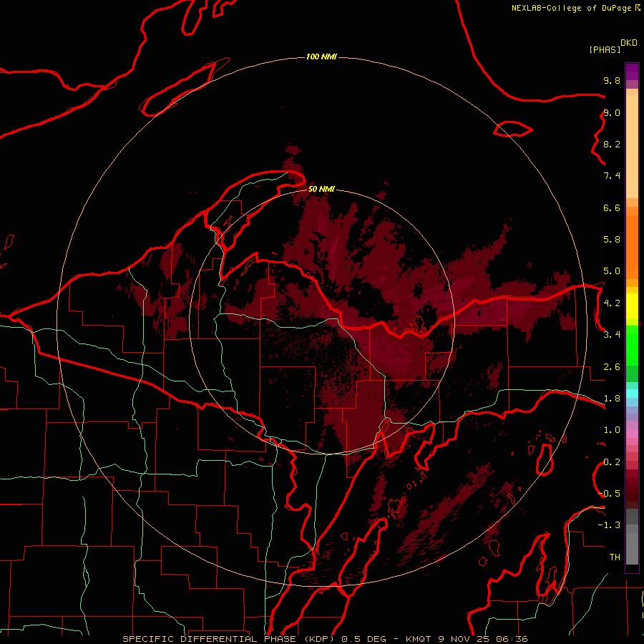Click the [PHAS] legend label
The image size is (644, 644).
(x=605, y=50)
